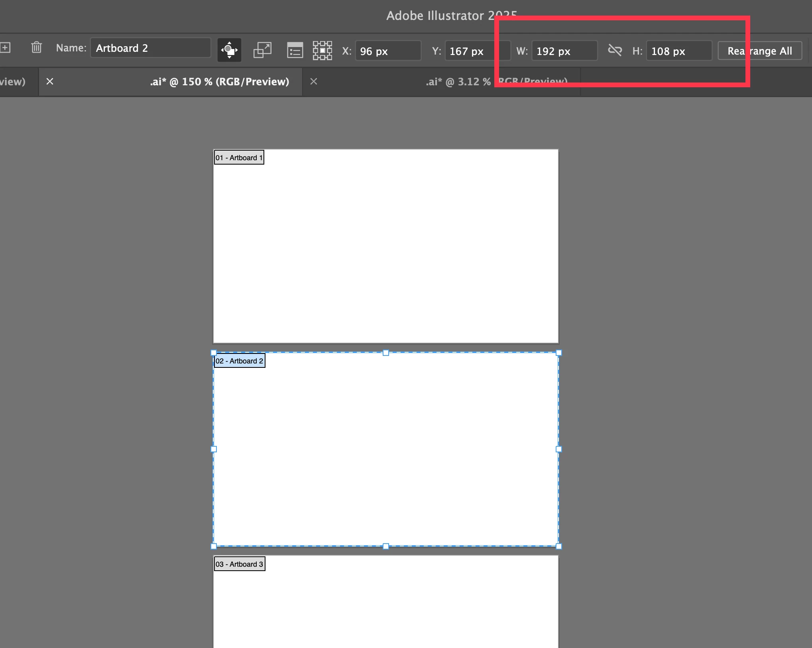This screenshot has width=812, height=648.
Task: Click the Rearrange All button
Action: (759, 51)
